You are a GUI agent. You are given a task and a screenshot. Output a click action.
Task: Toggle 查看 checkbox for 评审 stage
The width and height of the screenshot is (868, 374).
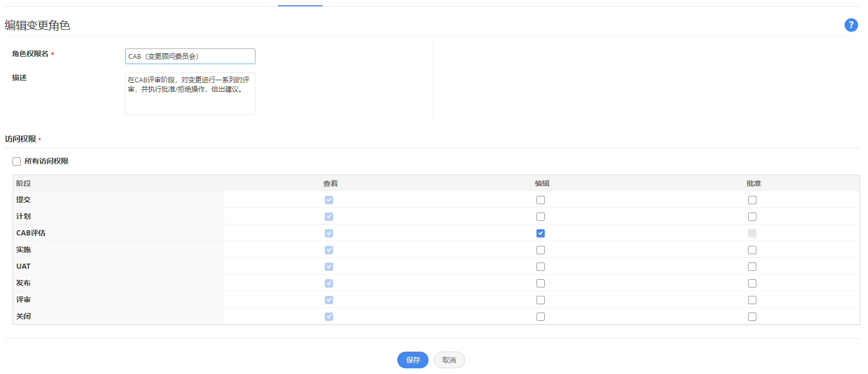click(x=329, y=300)
